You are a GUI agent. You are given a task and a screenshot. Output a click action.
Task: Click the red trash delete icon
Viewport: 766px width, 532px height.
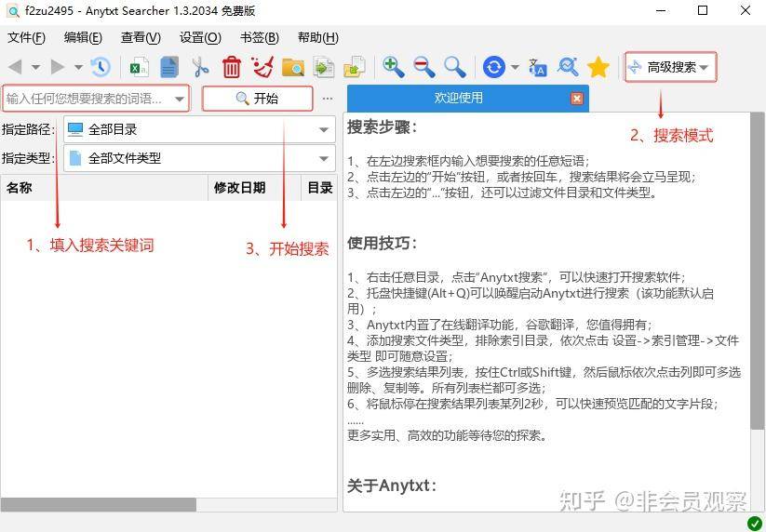point(232,67)
